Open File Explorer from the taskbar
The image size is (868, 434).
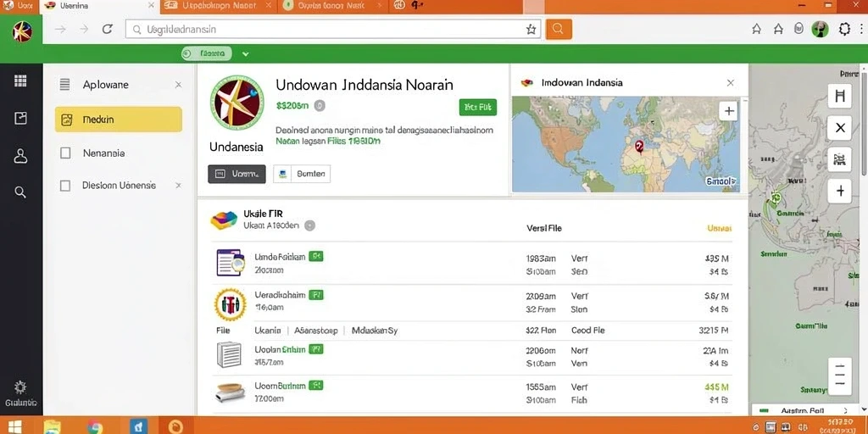click(x=52, y=426)
